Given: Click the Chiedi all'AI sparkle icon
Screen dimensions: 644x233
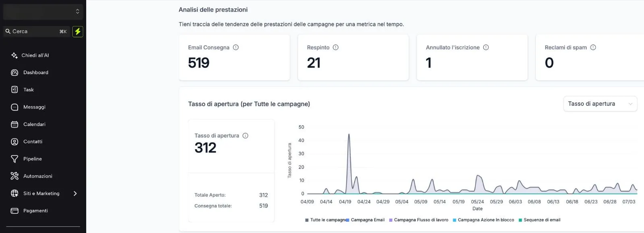Looking at the screenshot, I should pos(14,55).
